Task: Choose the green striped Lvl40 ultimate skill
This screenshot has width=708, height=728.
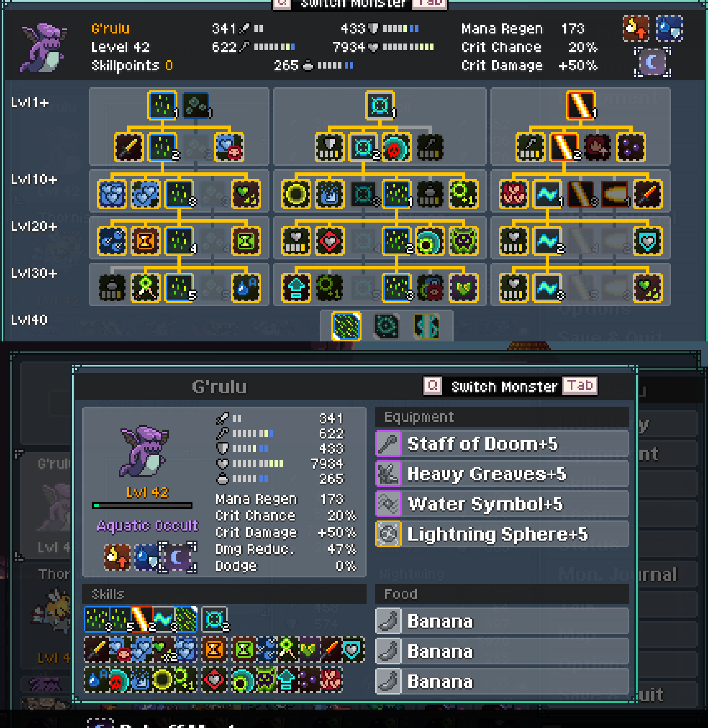Action: tap(346, 326)
